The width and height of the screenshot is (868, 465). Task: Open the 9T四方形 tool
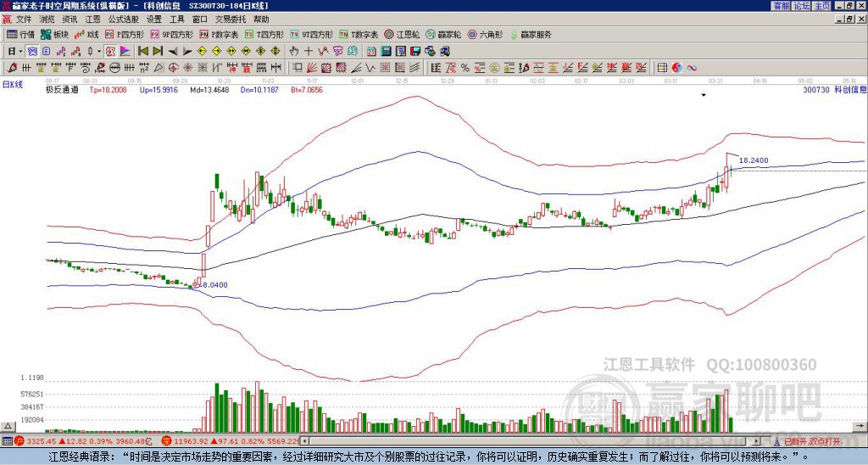(312, 34)
